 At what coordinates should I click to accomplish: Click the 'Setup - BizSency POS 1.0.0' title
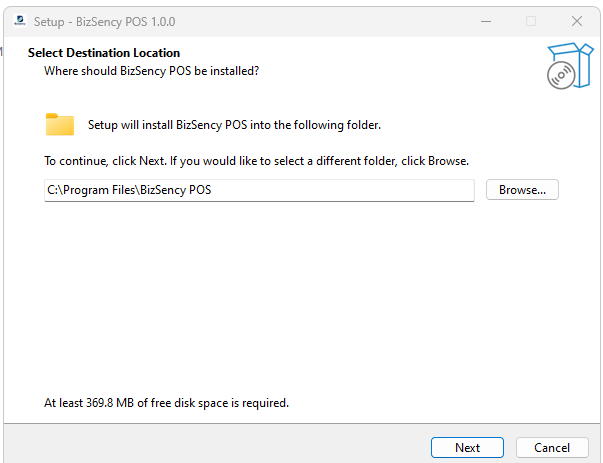pyautogui.click(x=104, y=22)
